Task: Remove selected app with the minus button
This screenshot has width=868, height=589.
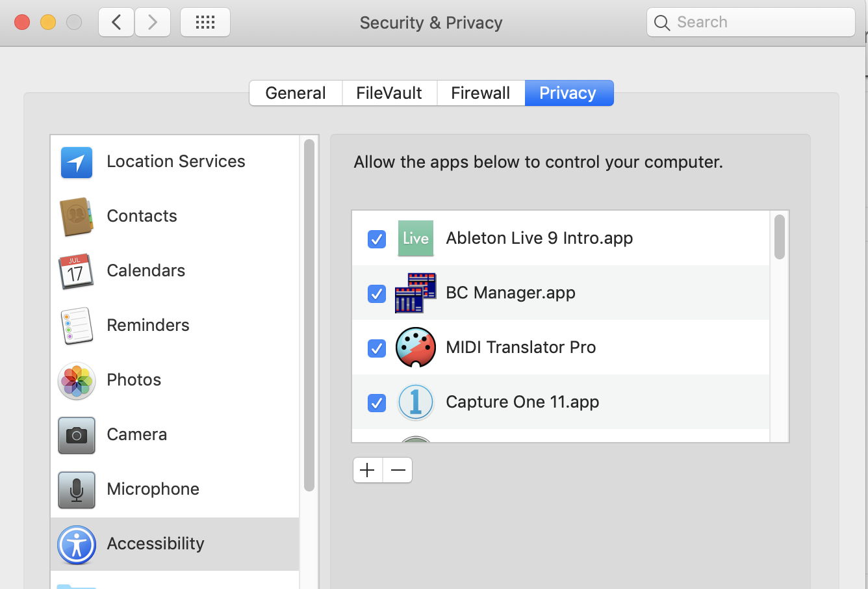Action: pyautogui.click(x=398, y=470)
